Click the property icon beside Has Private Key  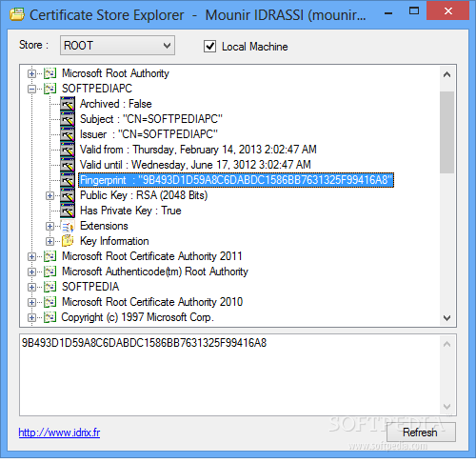pos(68,211)
